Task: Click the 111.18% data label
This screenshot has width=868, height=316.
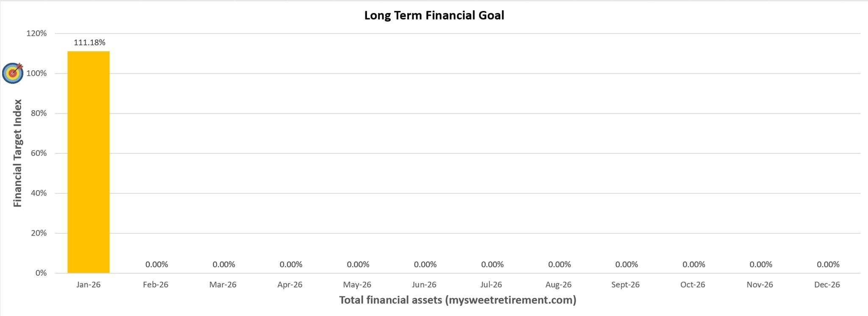Action: click(x=89, y=42)
